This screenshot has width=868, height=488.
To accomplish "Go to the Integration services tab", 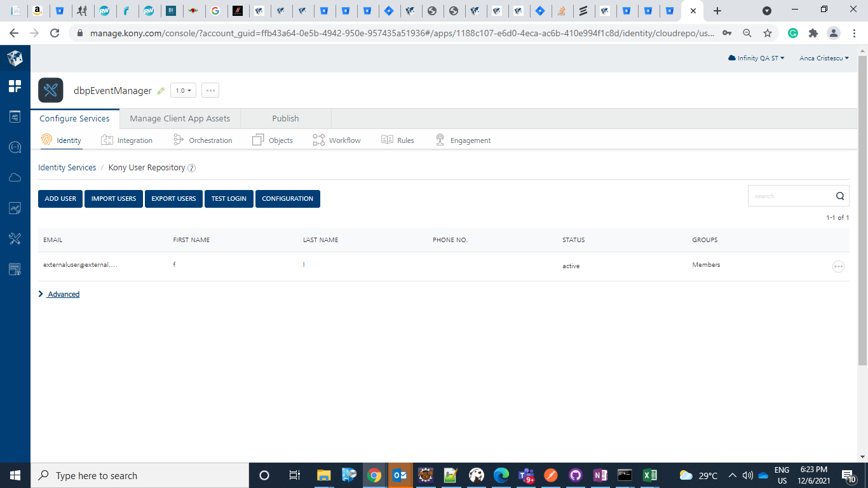I will click(x=127, y=140).
